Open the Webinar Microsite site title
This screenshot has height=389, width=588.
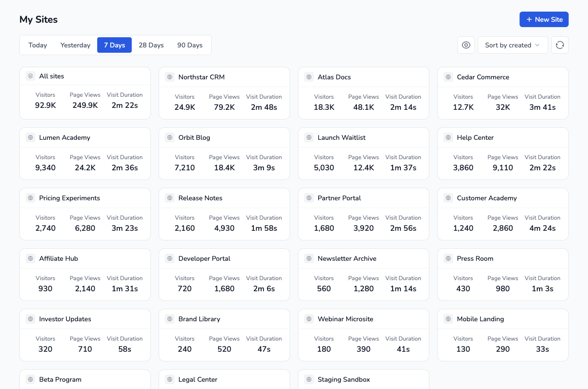click(345, 319)
